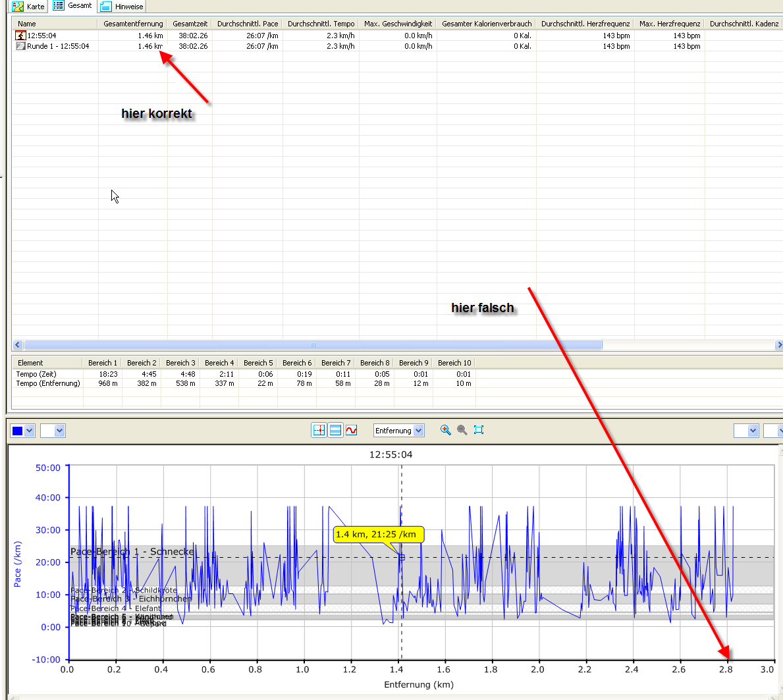
Task: Toggle the red smoothing curve icon
Action: [x=352, y=430]
